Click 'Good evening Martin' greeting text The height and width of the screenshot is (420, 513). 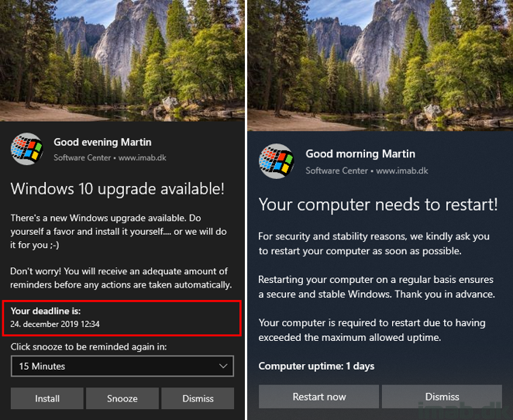pos(102,142)
